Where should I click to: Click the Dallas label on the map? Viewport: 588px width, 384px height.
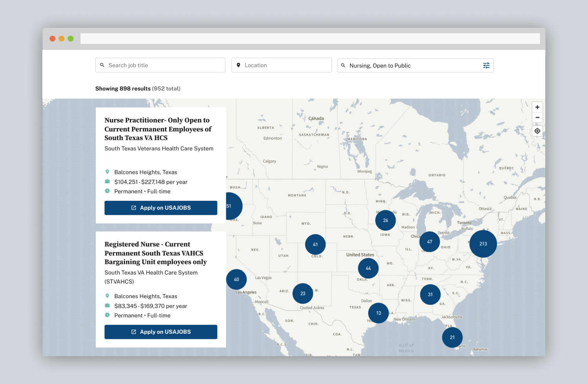tap(367, 301)
